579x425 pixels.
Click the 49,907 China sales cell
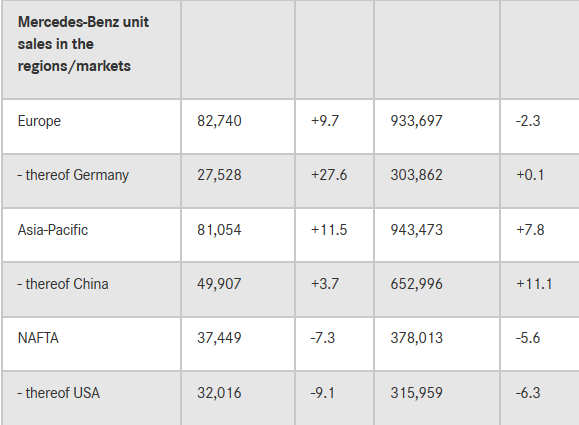219,284
